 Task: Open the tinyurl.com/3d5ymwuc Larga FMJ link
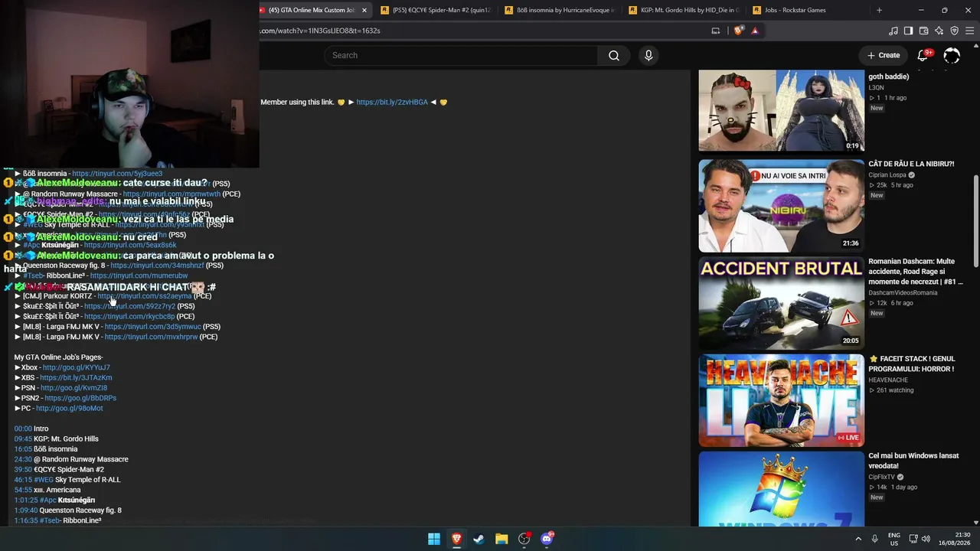click(152, 327)
